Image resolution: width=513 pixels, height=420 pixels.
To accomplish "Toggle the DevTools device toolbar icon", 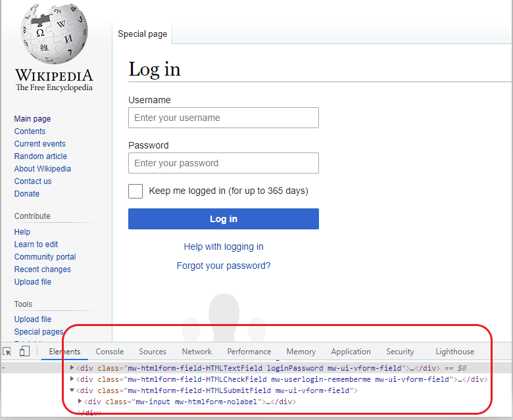I will tap(24, 352).
